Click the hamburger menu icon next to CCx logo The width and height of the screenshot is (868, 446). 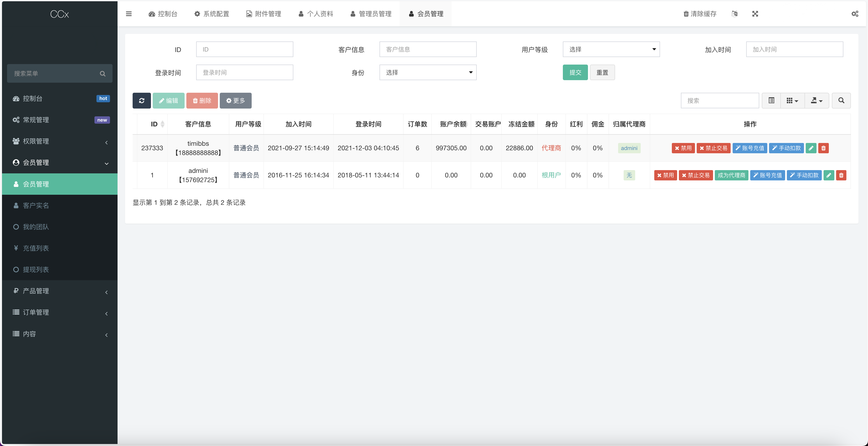129,14
